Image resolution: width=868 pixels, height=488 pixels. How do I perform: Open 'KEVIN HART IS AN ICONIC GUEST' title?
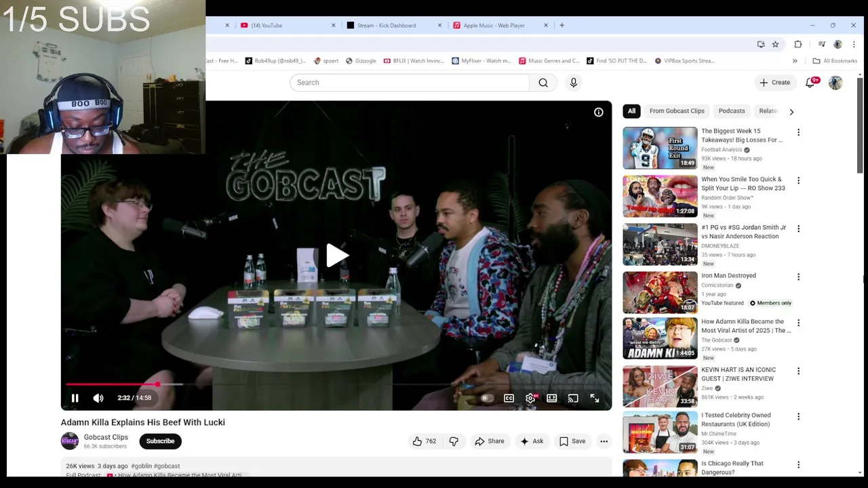coord(738,375)
